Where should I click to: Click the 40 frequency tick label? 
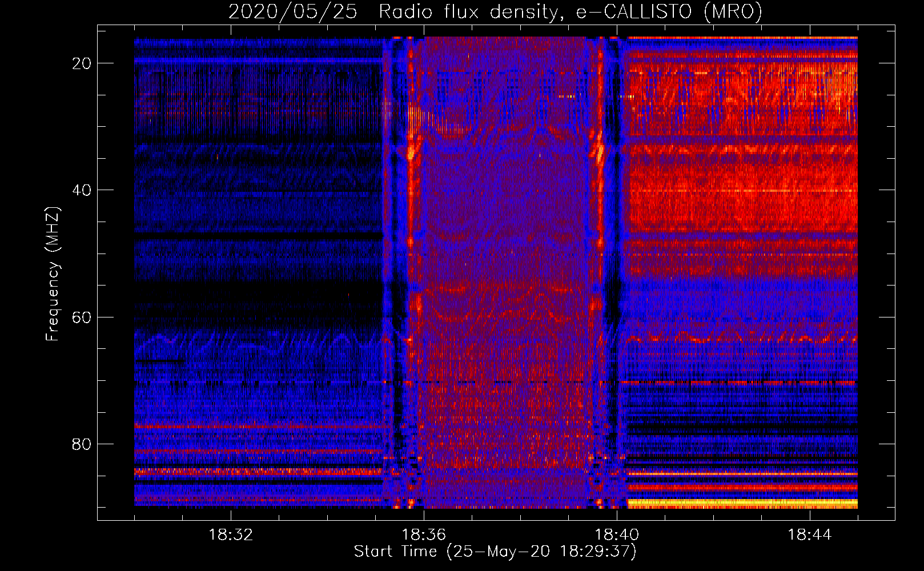(82, 190)
